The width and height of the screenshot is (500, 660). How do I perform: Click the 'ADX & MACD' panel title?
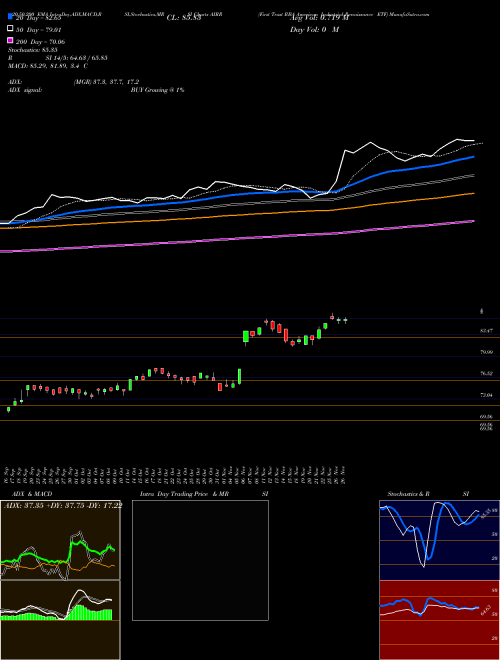32,494
